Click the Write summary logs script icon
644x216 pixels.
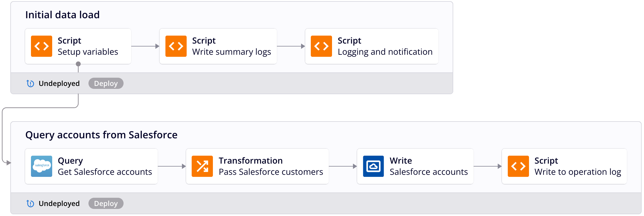[176, 46]
